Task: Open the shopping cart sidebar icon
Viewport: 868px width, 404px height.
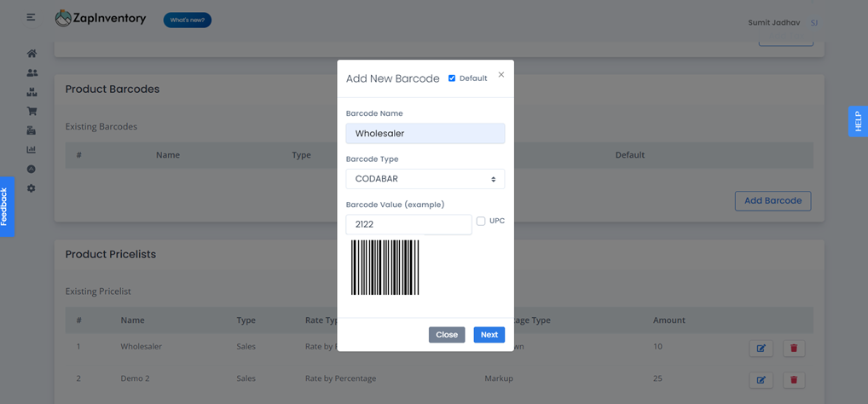Action: [x=32, y=112]
